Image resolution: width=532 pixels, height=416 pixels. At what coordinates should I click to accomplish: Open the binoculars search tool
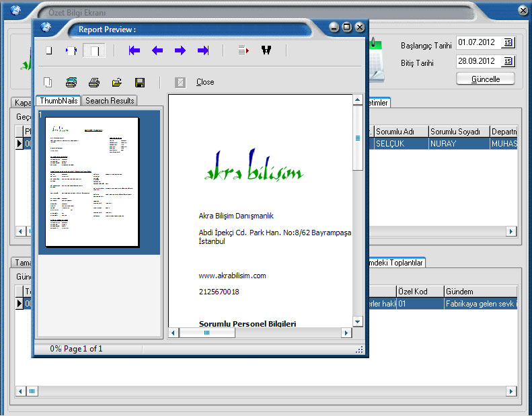pos(266,50)
